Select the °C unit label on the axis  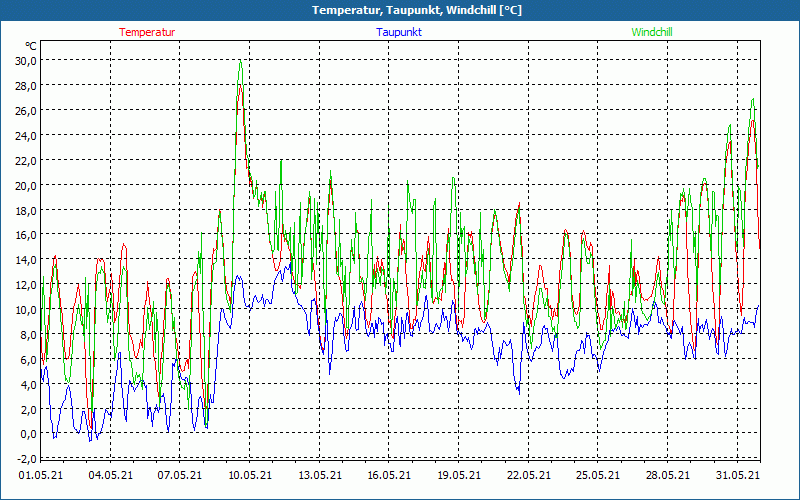31,46
